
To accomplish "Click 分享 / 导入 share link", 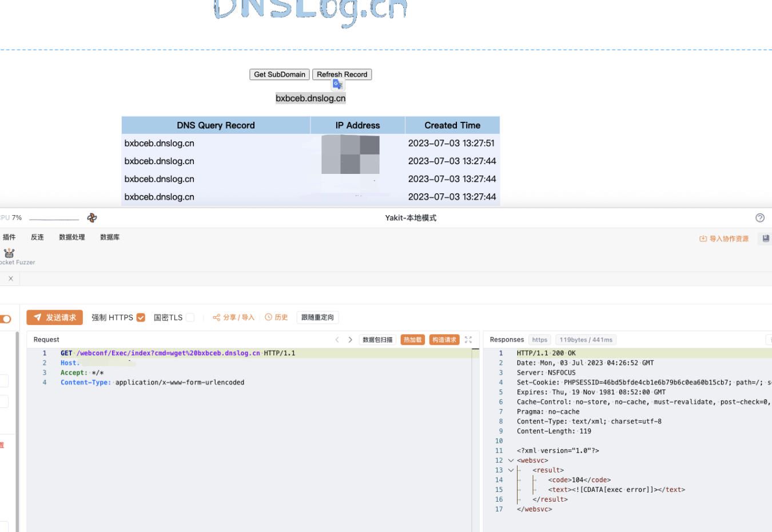I will (x=233, y=317).
